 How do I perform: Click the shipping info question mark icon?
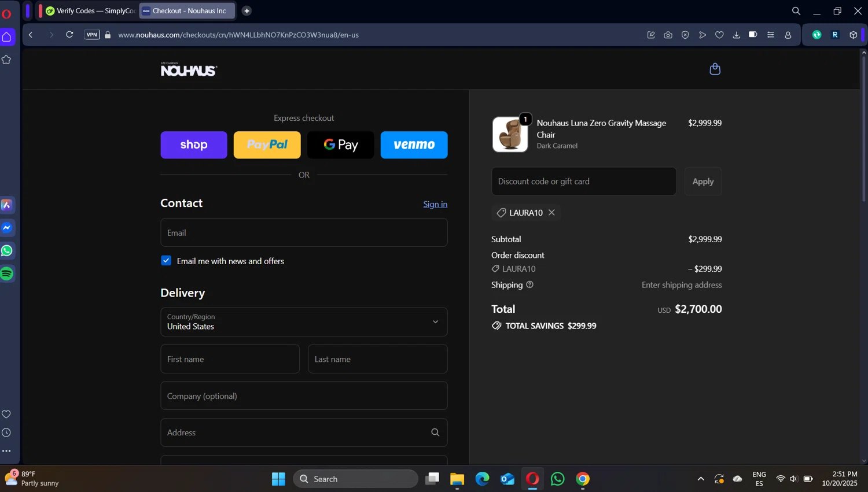click(x=529, y=284)
